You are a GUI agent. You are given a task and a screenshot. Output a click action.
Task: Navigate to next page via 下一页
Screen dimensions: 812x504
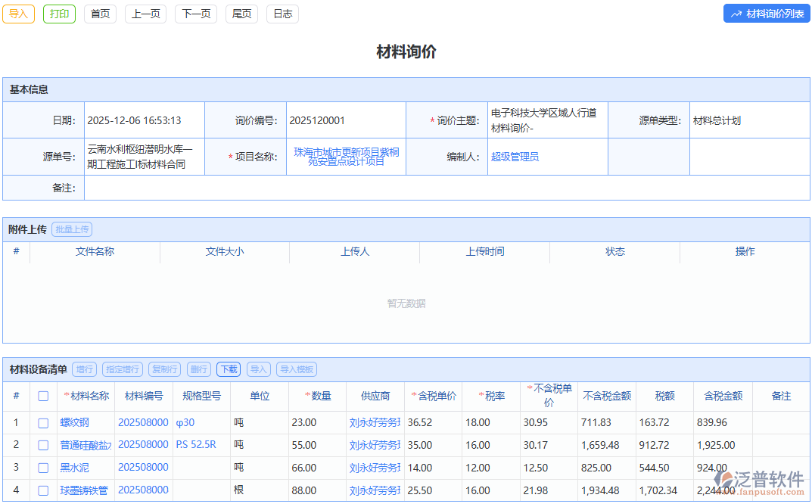coord(195,14)
